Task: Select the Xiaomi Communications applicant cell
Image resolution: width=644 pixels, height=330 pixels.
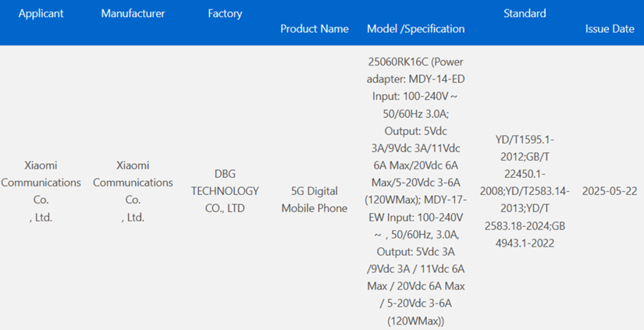Action: tap(41, 191)
